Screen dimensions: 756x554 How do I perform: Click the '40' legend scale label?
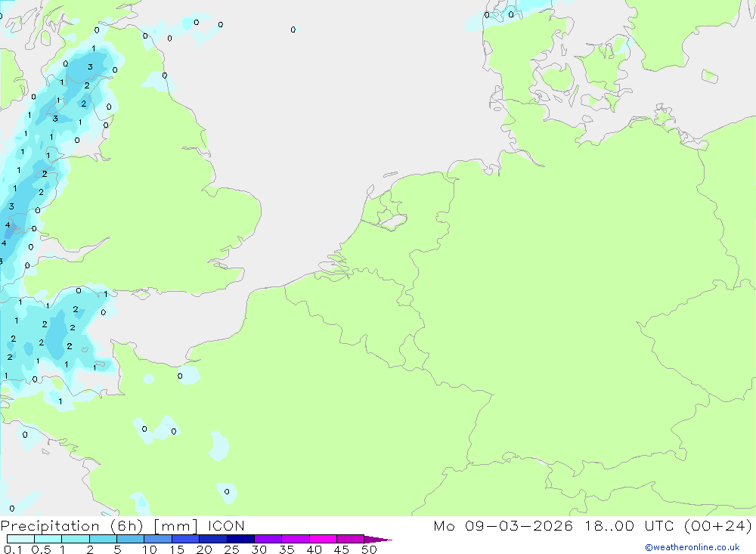[314, 549]
